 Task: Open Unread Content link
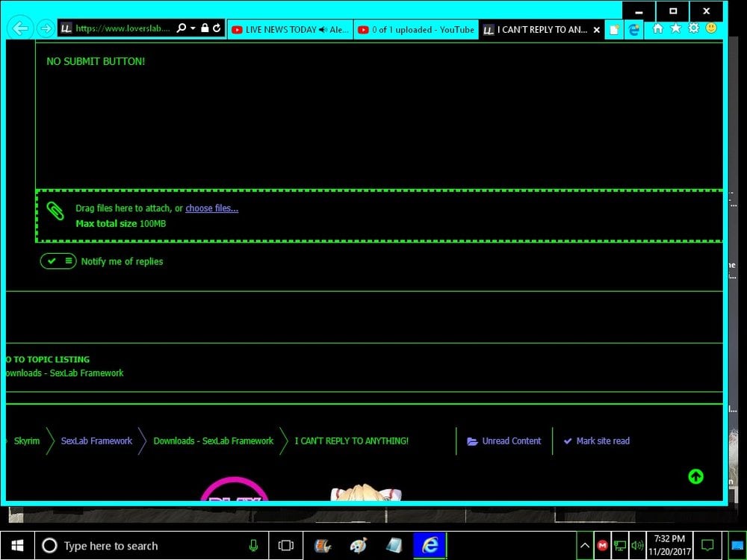pos(504,441)
